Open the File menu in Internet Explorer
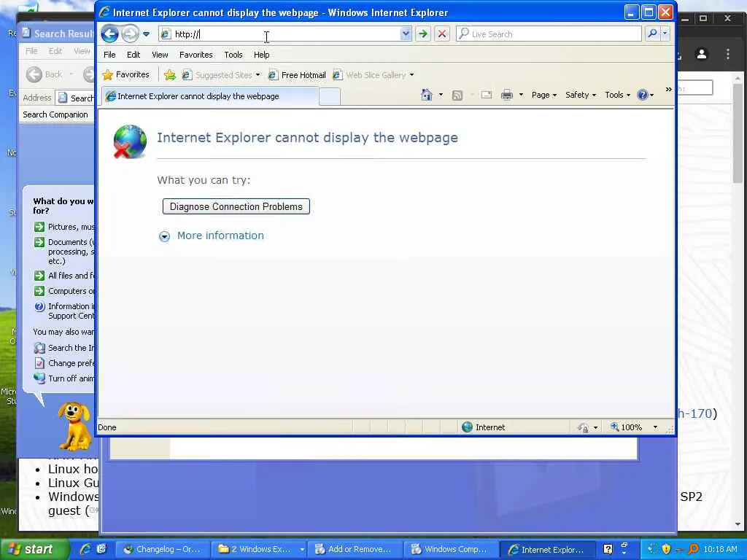The height and width of the screenshot is (560, 747). (109, 55)
